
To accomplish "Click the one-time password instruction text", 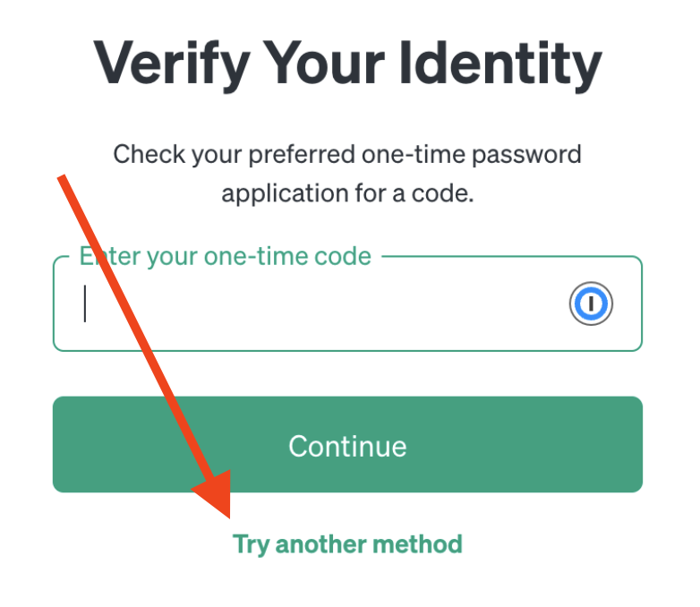I will click(x=348, y=174).
